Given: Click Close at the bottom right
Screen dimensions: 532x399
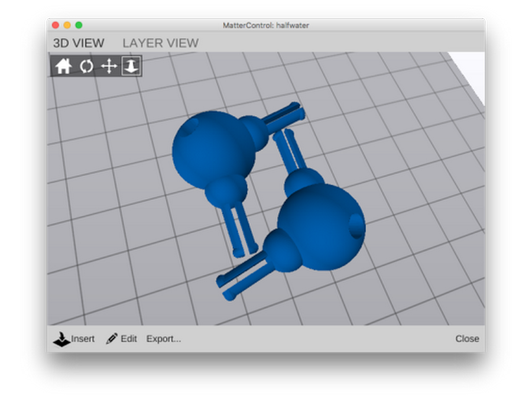Looking at the screenshot, I should [x=467, y=339].
